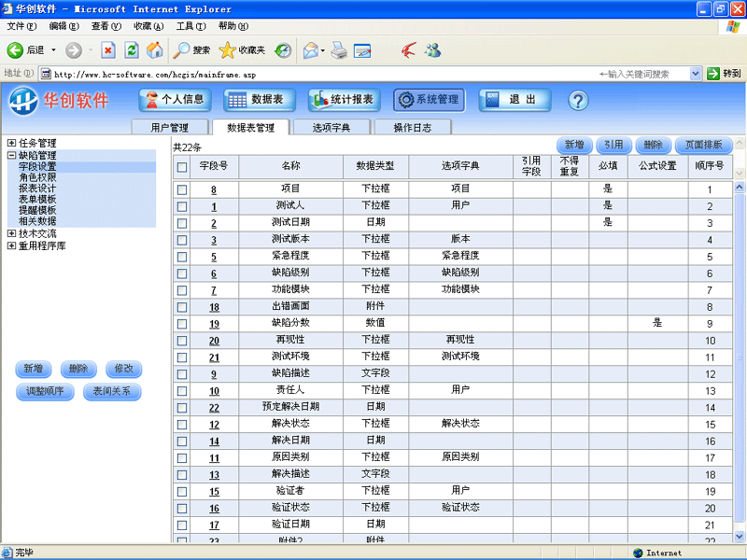This screenshot has width=747, height=560.
Task: Open field number 18 link
Action: [x=214, y=307]
